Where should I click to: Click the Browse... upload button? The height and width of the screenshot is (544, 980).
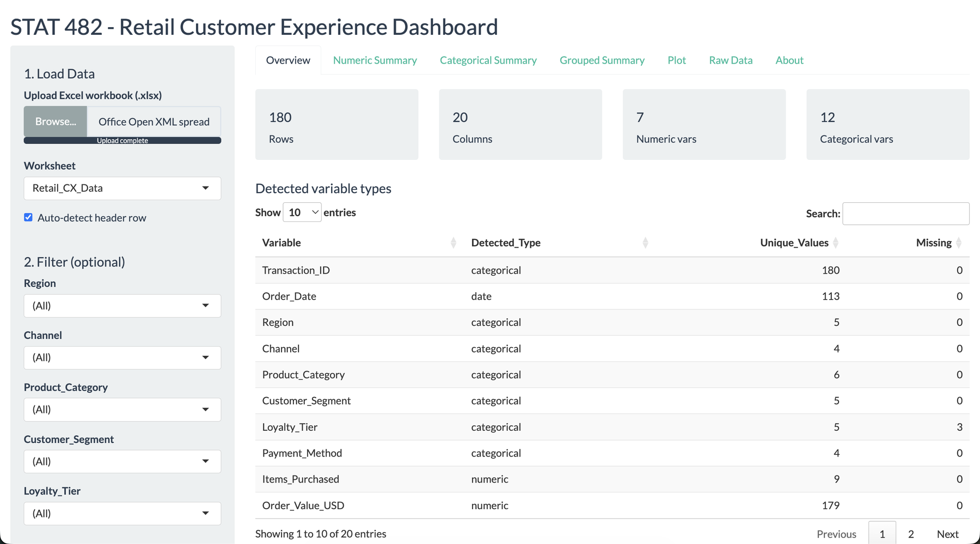[x=56, y=121]
